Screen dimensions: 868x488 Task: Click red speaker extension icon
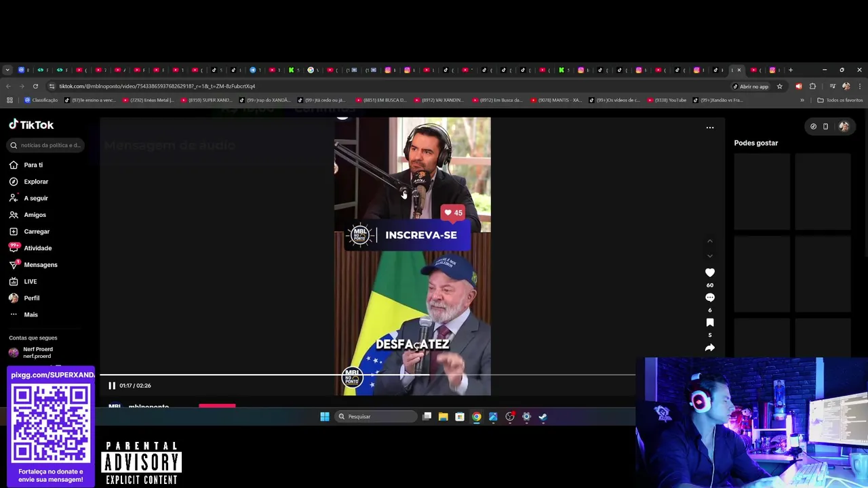click(x=798, y=87)
